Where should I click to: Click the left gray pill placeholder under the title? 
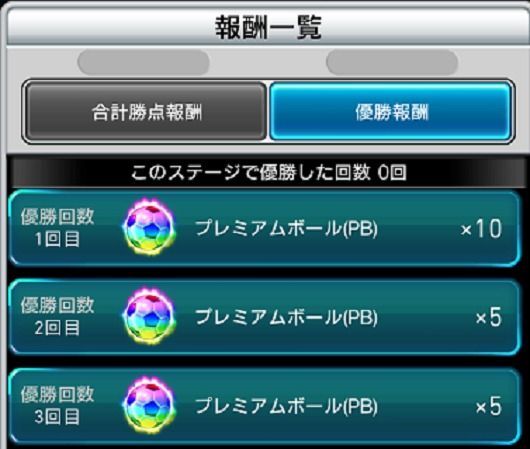click(143, 62)
